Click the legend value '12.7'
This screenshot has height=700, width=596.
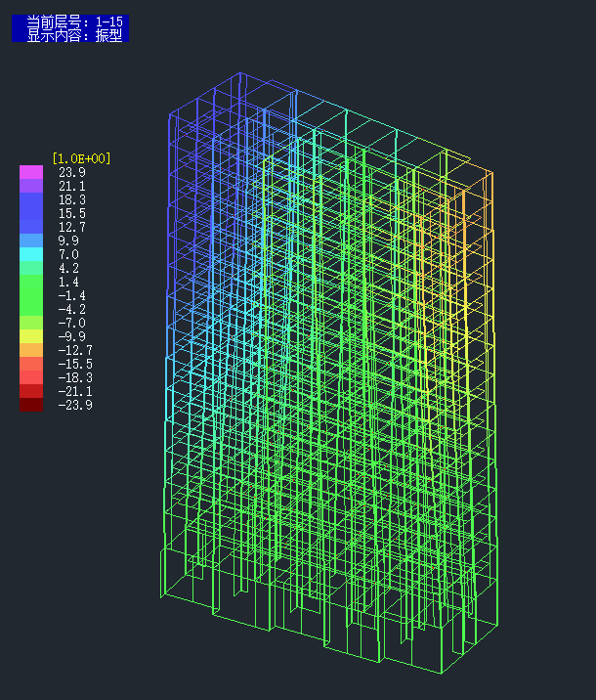click(x=72, y=227)
